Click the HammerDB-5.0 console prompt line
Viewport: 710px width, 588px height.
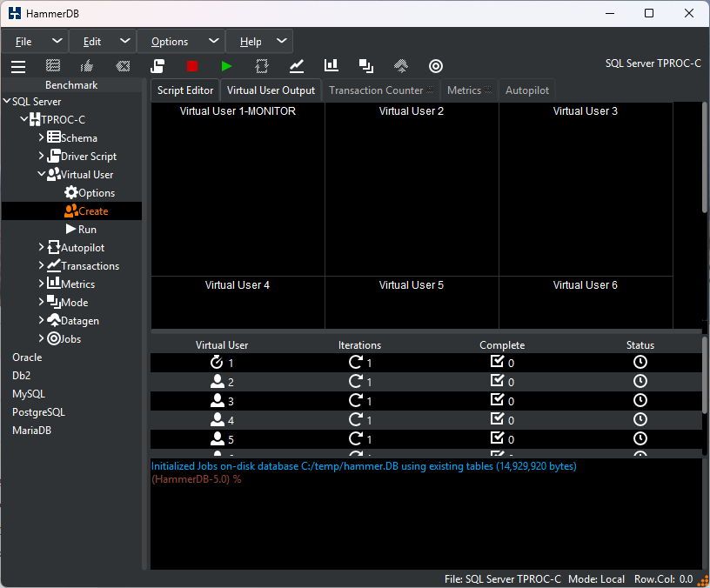(196, 479)
